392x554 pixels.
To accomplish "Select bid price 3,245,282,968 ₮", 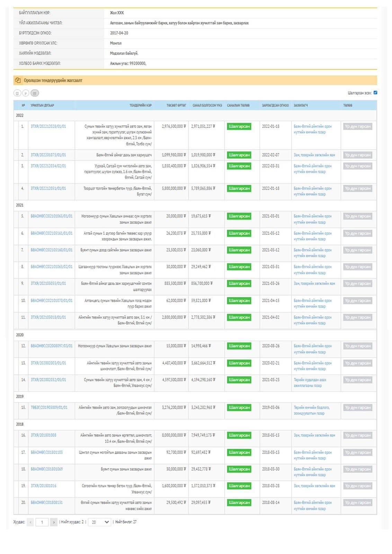I will tap(203, 408).
